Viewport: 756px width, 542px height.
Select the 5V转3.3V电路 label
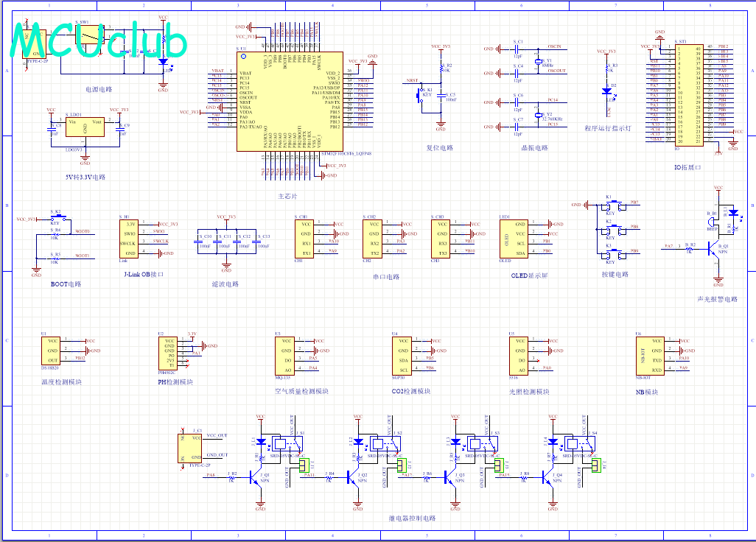tap(85, 177)
